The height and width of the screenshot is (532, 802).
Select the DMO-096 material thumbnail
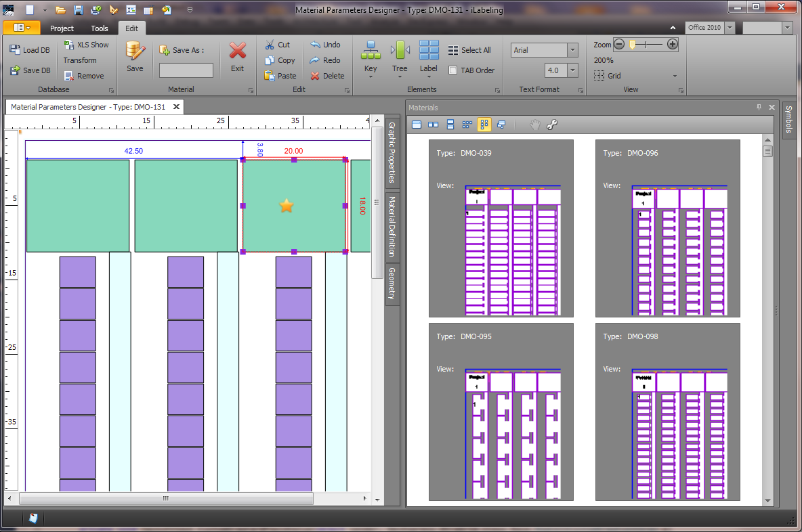pyautogui.click(x=667, y=229)
